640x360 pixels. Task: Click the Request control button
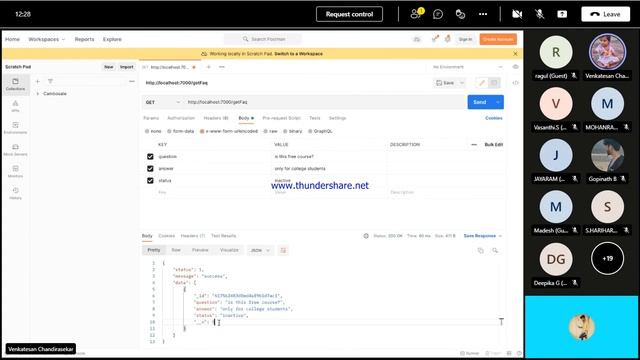349,14
